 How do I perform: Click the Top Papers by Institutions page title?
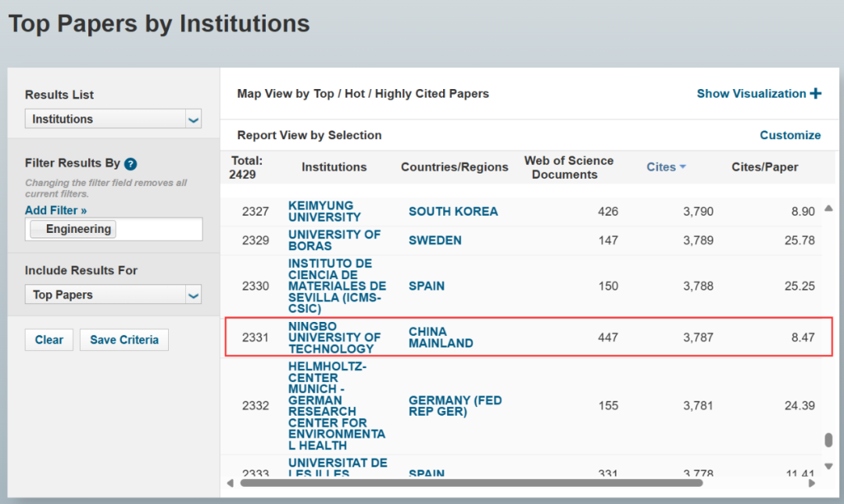pyautogui.click(x=159, y=23)
